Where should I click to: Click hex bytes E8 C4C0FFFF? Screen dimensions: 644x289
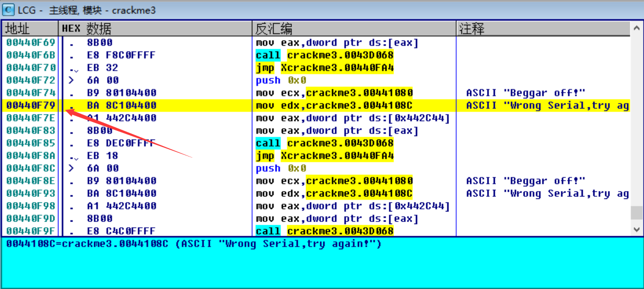(121, 231)
